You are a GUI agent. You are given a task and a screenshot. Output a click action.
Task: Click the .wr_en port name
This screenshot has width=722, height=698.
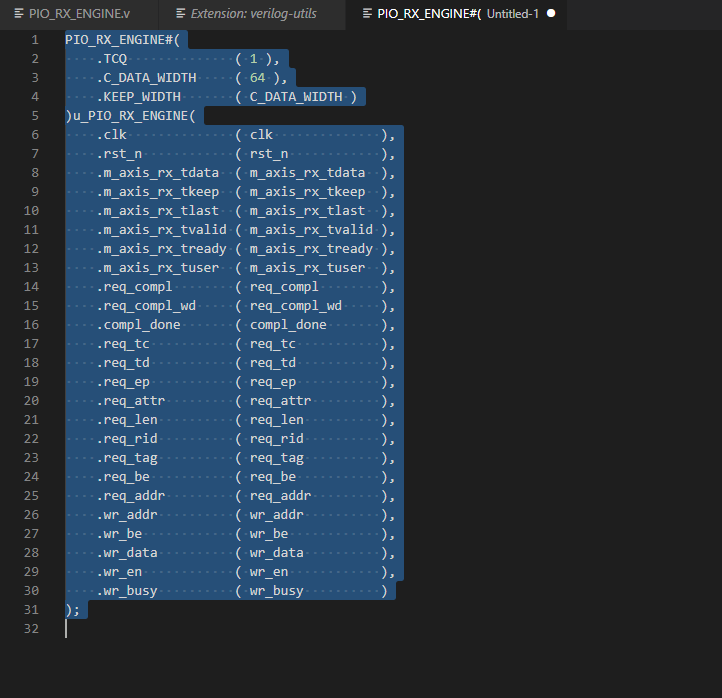119,572
